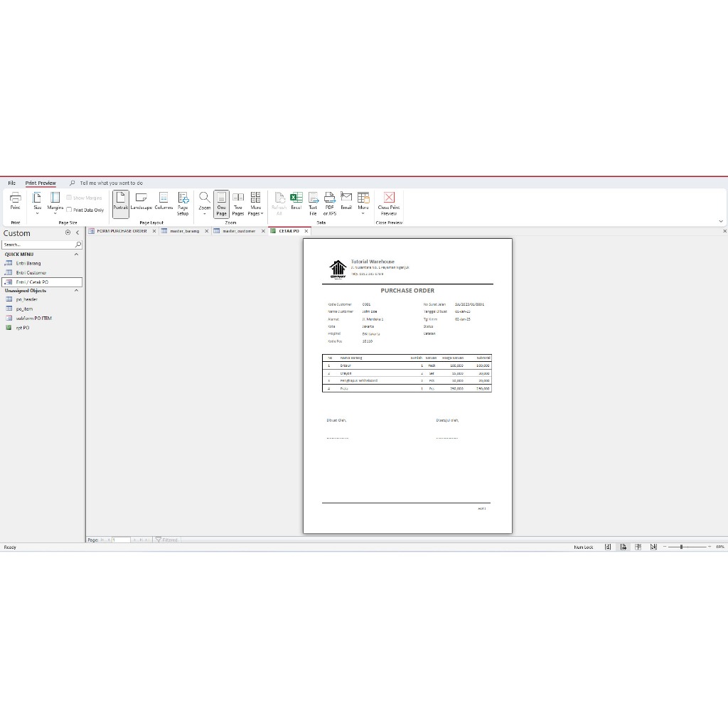
Task: Click the Tell me what you want to do box
Action: 111,183
